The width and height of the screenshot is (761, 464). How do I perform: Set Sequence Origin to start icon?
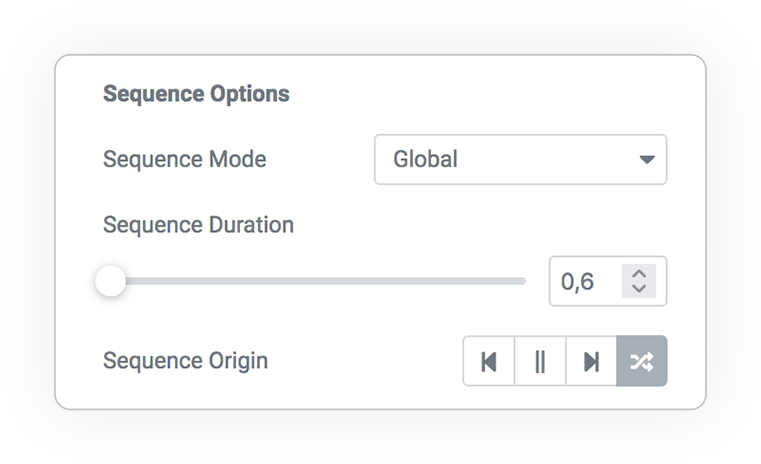(x=489, y=361)
